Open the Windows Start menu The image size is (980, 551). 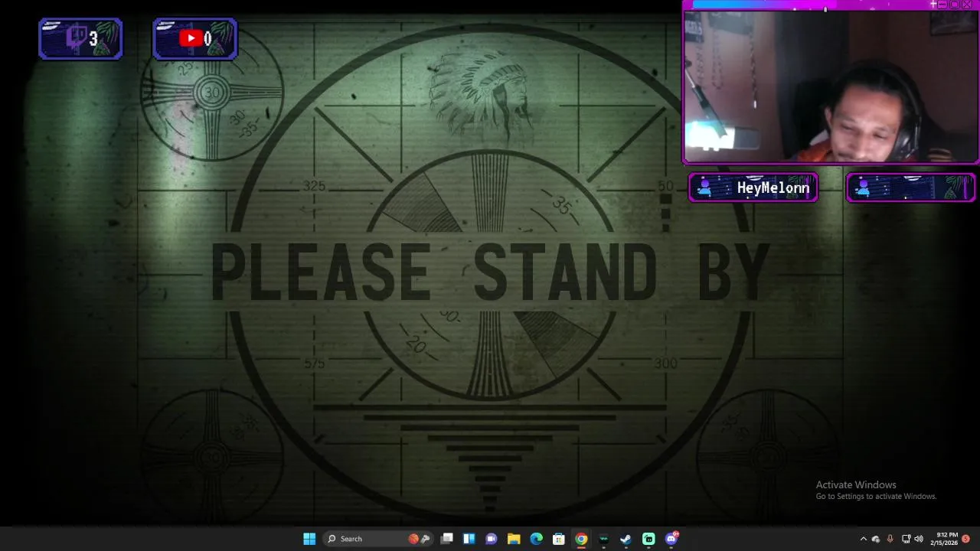pos(309,539)
